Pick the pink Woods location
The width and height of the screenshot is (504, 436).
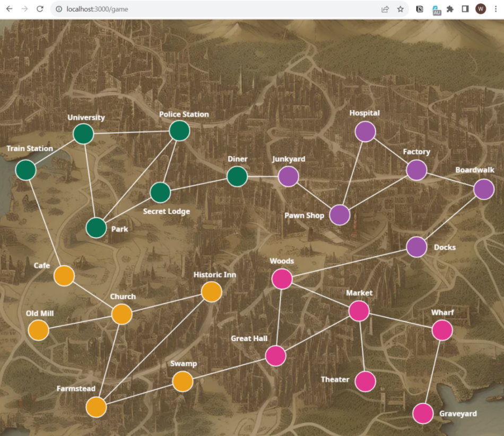(282, 279)
